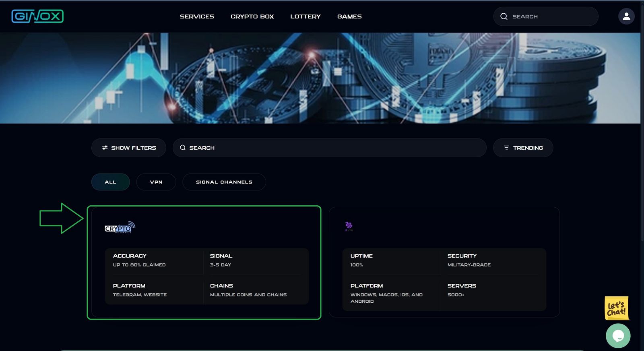Open the Services menu

(x=197, y=17)
